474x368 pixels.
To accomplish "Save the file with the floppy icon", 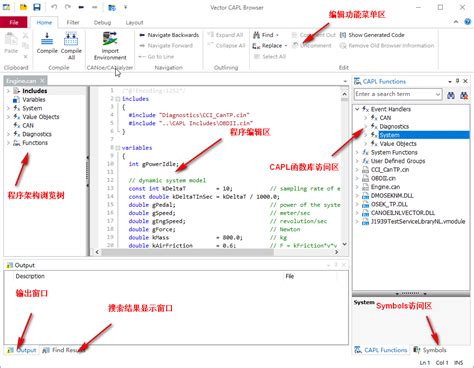I will click(37, 7).
